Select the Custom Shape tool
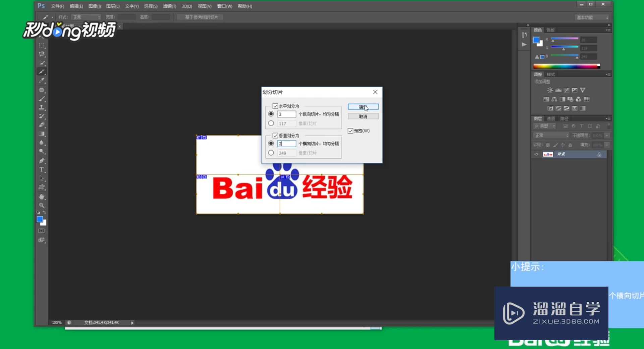Viewport: 644px width, 349px height. coord(42,187)
